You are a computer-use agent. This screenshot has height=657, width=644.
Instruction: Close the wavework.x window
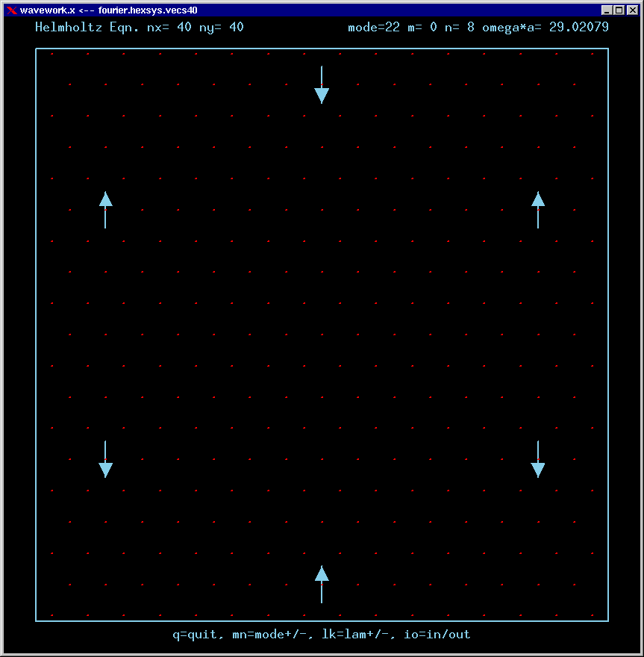pyautogui.click(x=631, y=10)
